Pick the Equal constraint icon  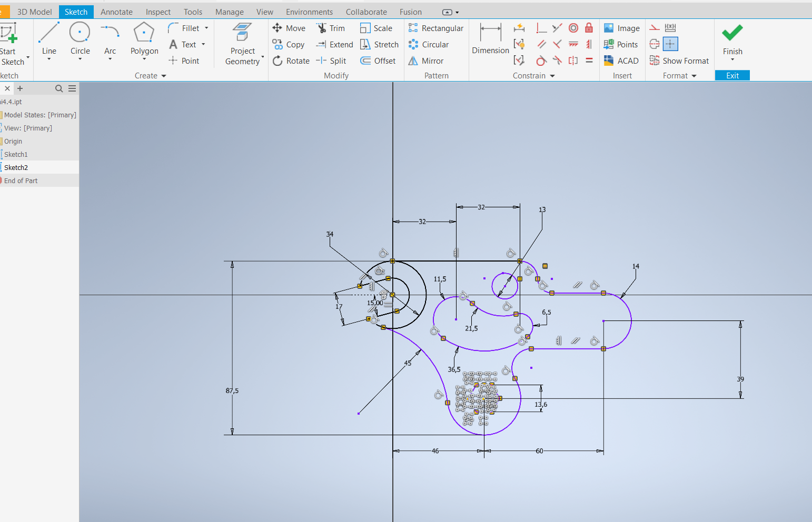[589, 61]
